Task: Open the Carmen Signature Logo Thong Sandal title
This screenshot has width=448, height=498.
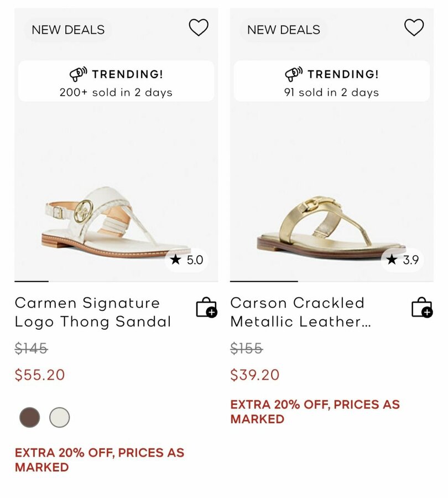Action: click(93, 312)
